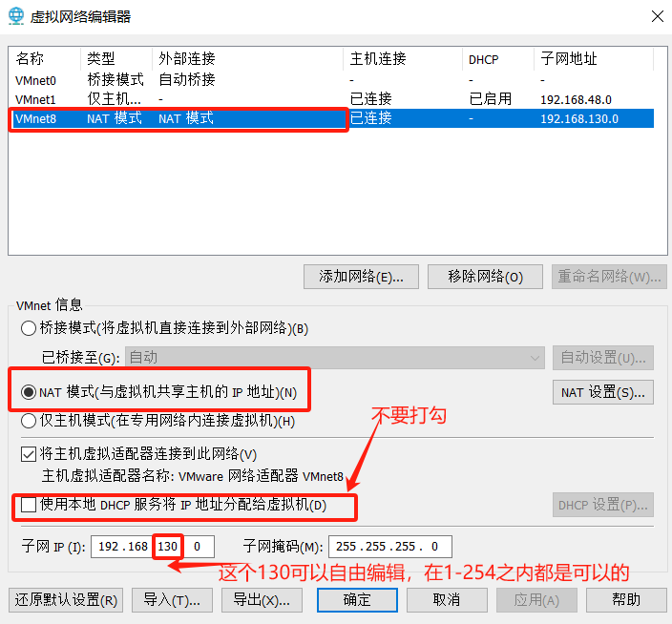This screenshot has width=672, height=624.
Task: Click the 主机连接 column header
Action: pos(403,58)
